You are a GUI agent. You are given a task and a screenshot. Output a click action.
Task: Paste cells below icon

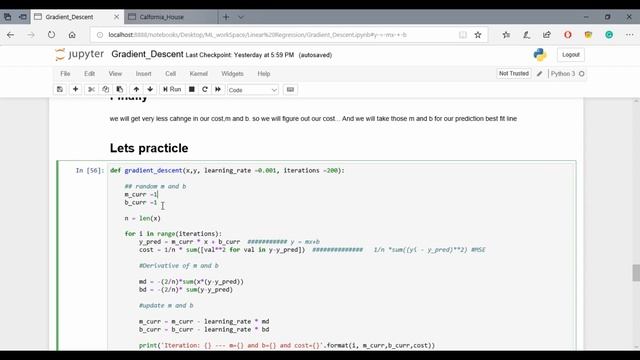pos(120,89)
